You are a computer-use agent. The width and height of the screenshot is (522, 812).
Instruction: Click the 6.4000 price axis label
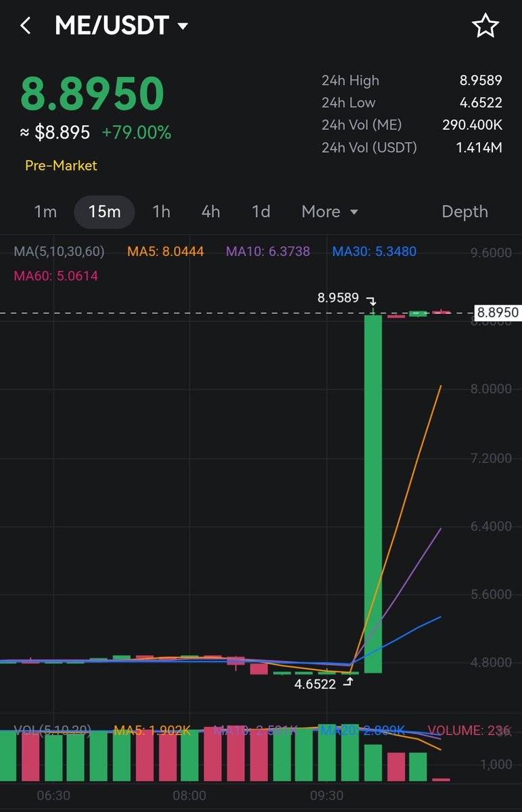tap(491, 526)
